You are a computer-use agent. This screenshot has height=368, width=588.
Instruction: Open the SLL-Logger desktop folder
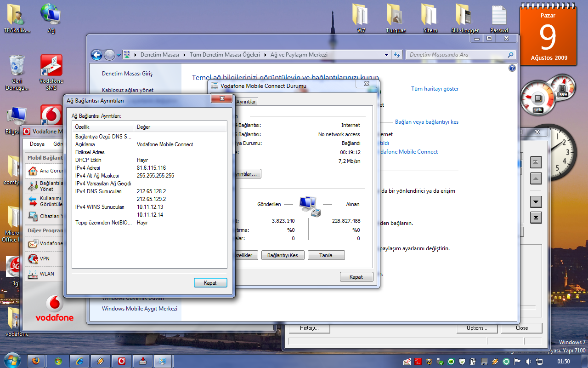[x=464, y=18]
